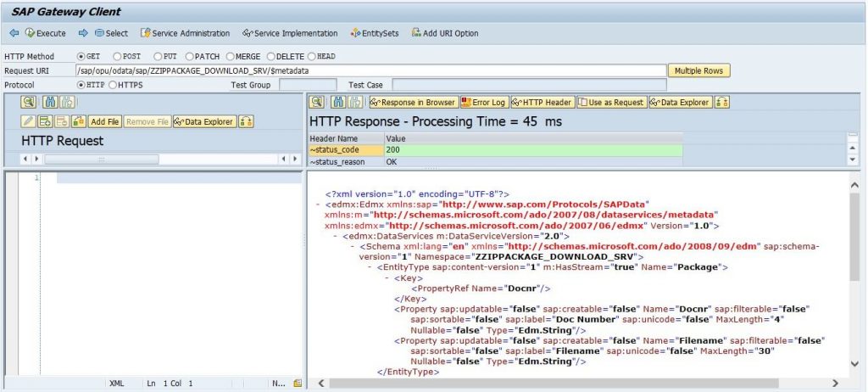868x392 pixels.
Task: Click the delete row icon in request toolbar
Action: tap(62, 121)
